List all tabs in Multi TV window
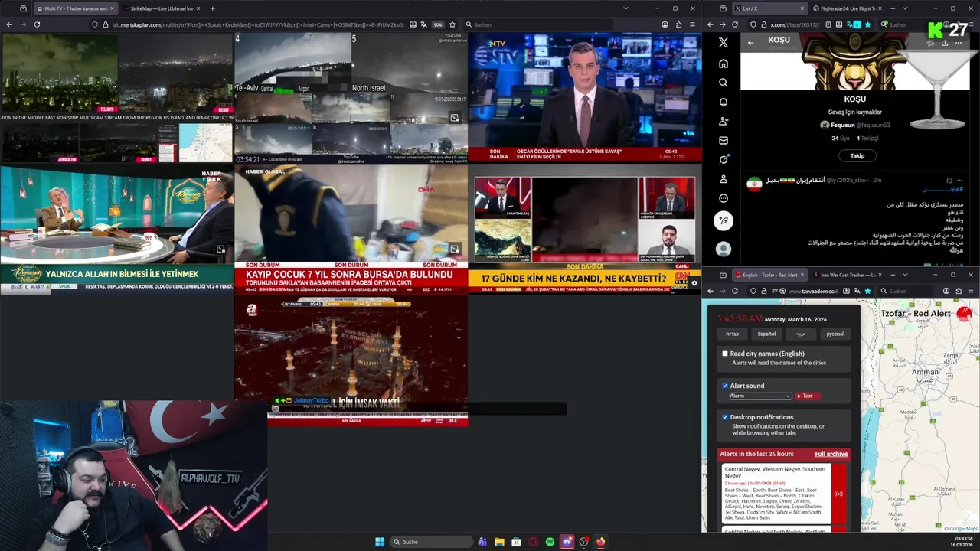The height and width of the screenshot is (551, 980). [x=626, y=8]
